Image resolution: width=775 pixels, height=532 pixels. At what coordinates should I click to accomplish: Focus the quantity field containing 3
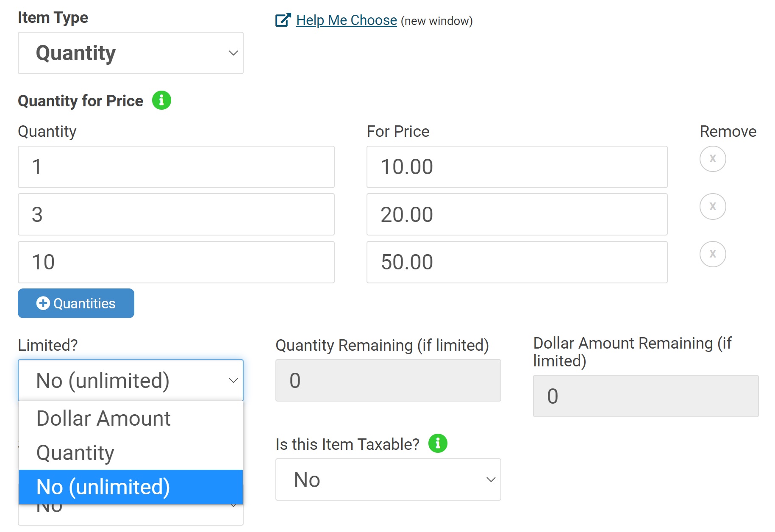(x=176, y=214)
